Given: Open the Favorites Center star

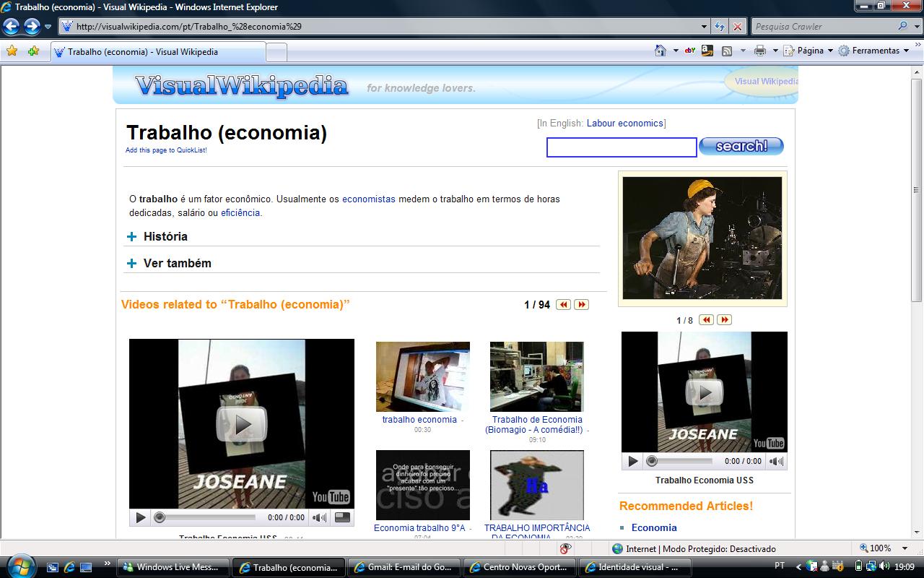Looking at the screenshot, I should (x=12, y=51).
